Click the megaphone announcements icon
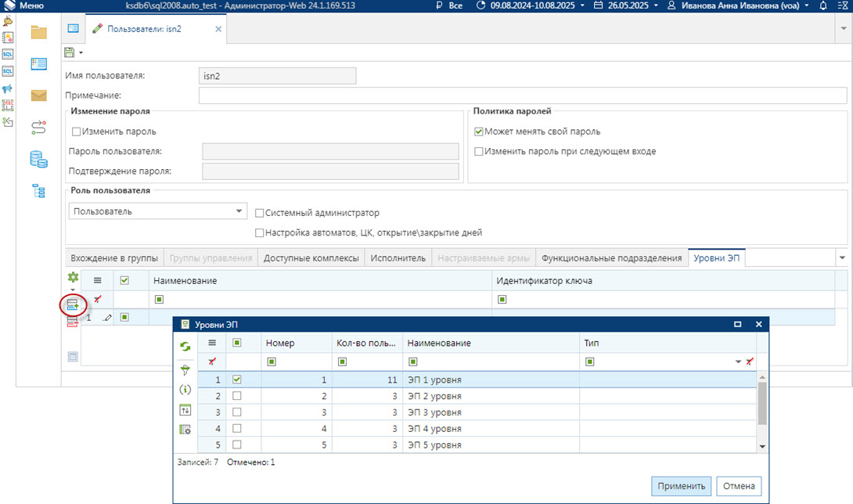The image size is (853, 504). pyautogui.click(x=8, y=88)
